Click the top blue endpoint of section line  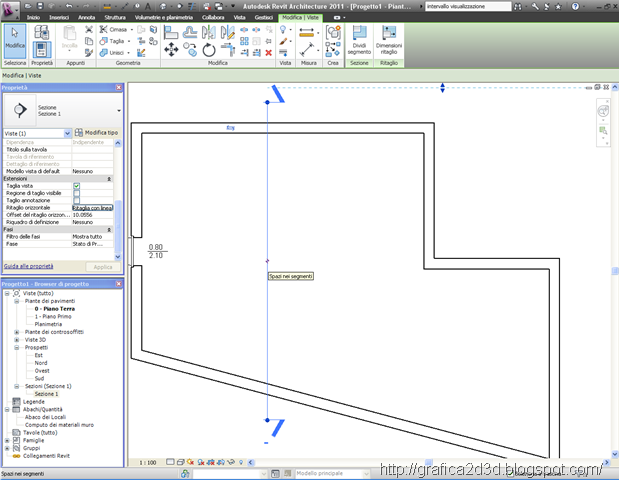(267, 102)
